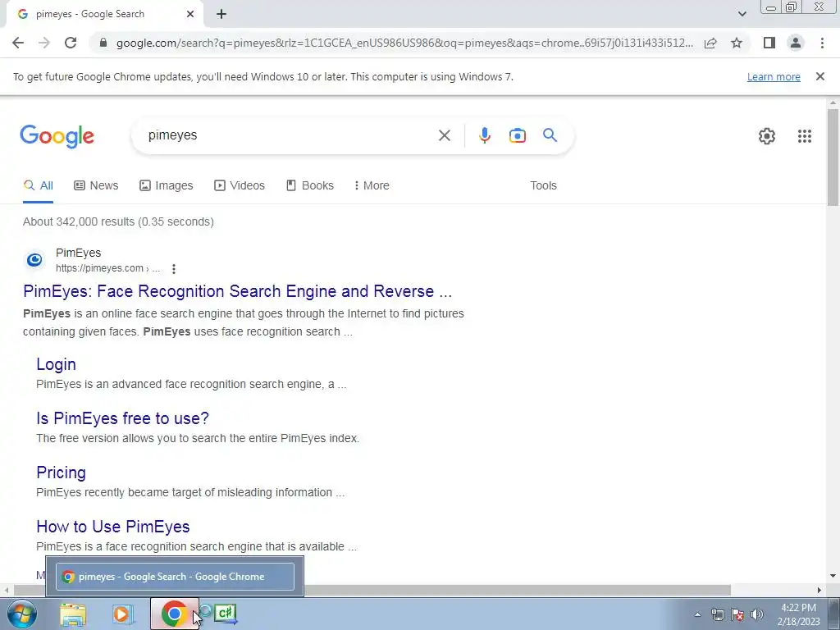Reload the current page
The image size is (840, 630).
point(71,43)
